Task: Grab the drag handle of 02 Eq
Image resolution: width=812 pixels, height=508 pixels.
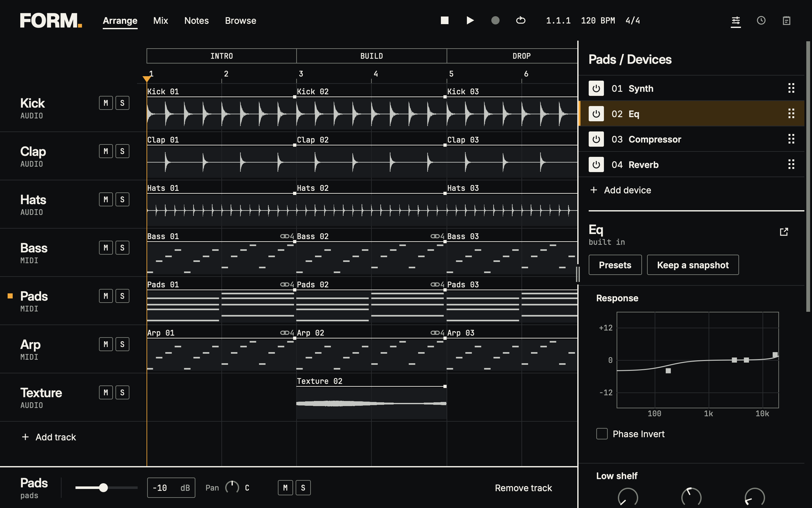Action: coord(791,114)
